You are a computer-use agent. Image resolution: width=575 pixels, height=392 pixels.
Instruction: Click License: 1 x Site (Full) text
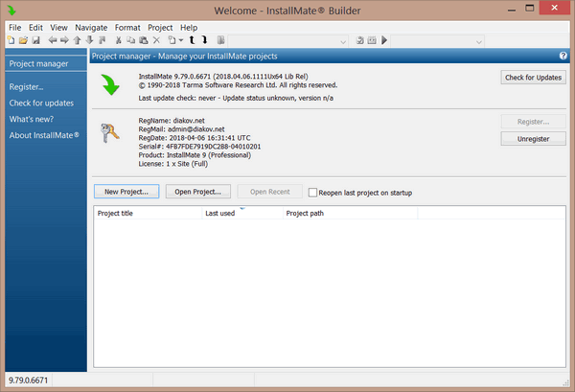pos(173,164)
